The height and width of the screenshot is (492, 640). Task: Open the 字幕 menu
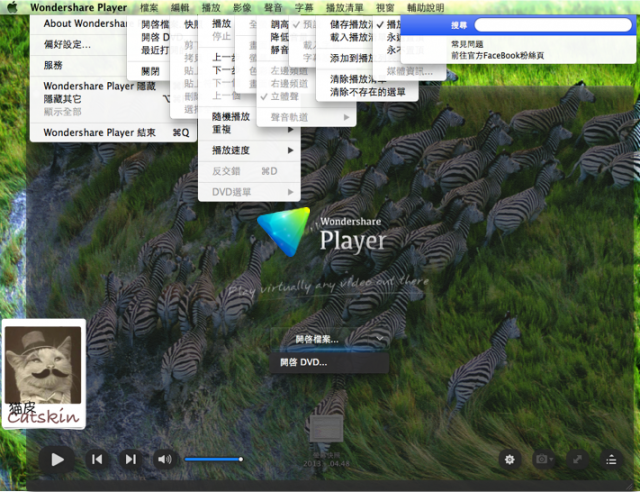(x=304, y=7)
